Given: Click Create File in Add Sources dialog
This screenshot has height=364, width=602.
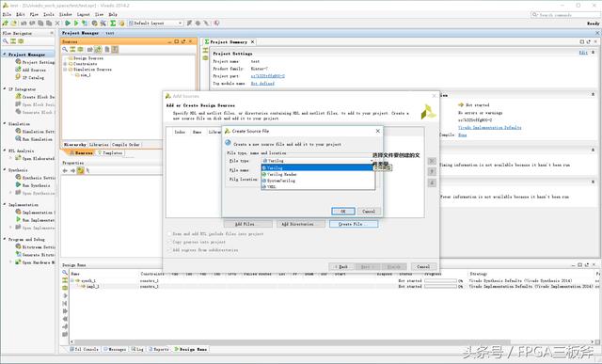Looking at the screenshot, I should pyautogui.click(x=354, y=224).
